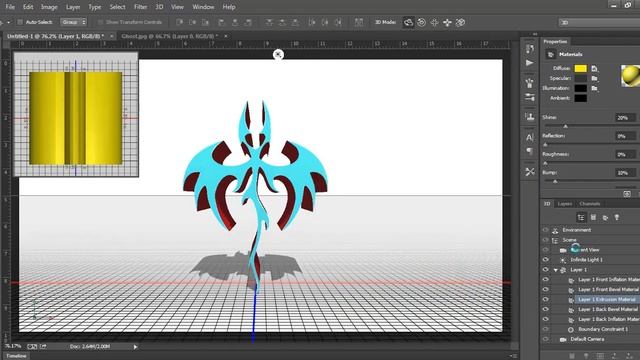The width and height of the screenshot is (640, 360).
Task: Click the Ambient black color swatch
Action: click(x=580, y=98)
